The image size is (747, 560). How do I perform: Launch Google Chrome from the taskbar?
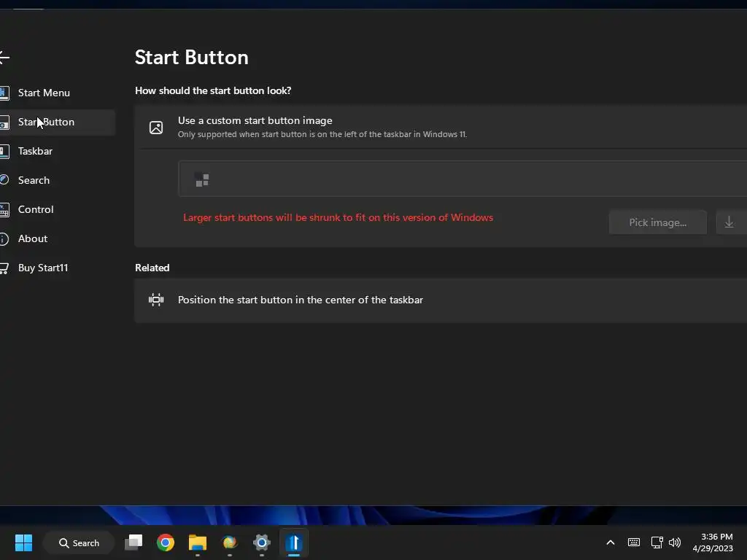[166, 542]
